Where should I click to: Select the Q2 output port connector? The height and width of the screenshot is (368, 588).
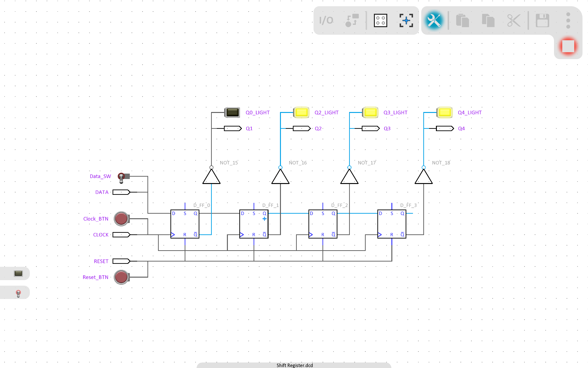coord(302,129)
